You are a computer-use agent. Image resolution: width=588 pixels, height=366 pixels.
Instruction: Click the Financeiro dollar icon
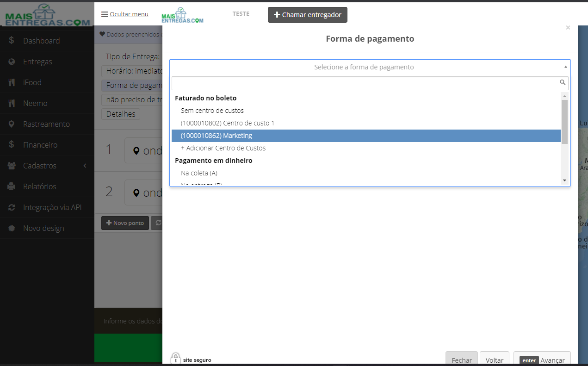tap(12, 145)
